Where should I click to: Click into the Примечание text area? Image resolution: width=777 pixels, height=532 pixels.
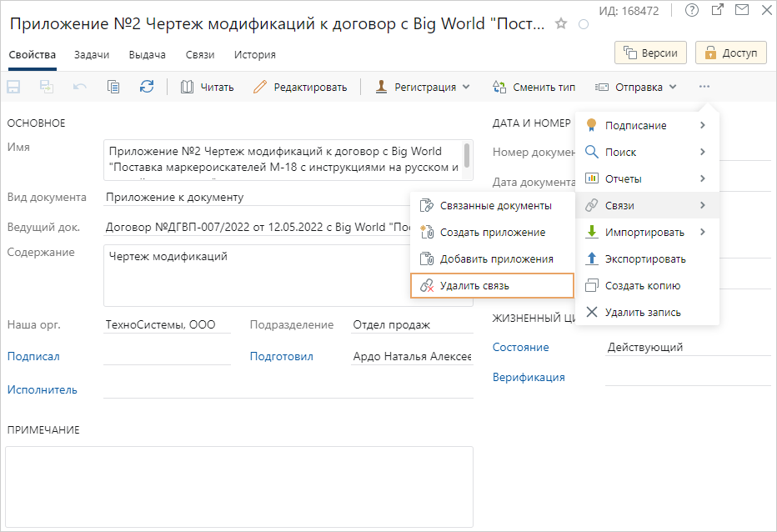tap(239, 487)
